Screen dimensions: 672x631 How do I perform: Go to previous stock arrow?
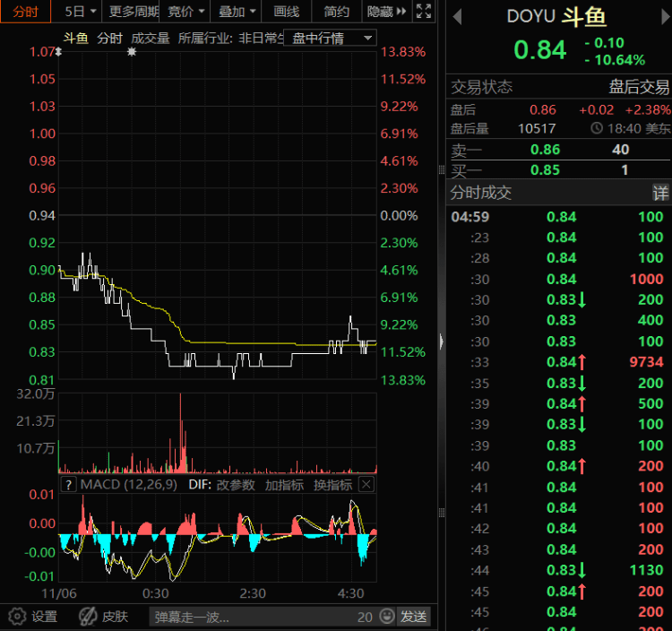point(457,17)
